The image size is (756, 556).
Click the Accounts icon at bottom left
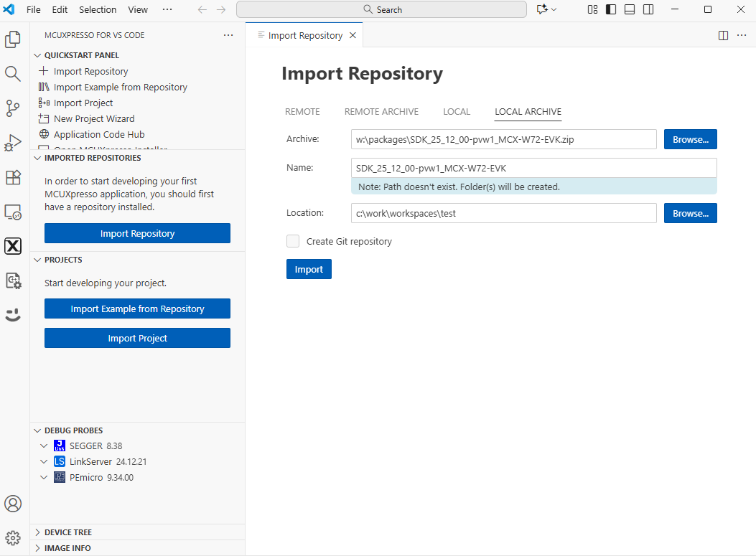[13, 504]
